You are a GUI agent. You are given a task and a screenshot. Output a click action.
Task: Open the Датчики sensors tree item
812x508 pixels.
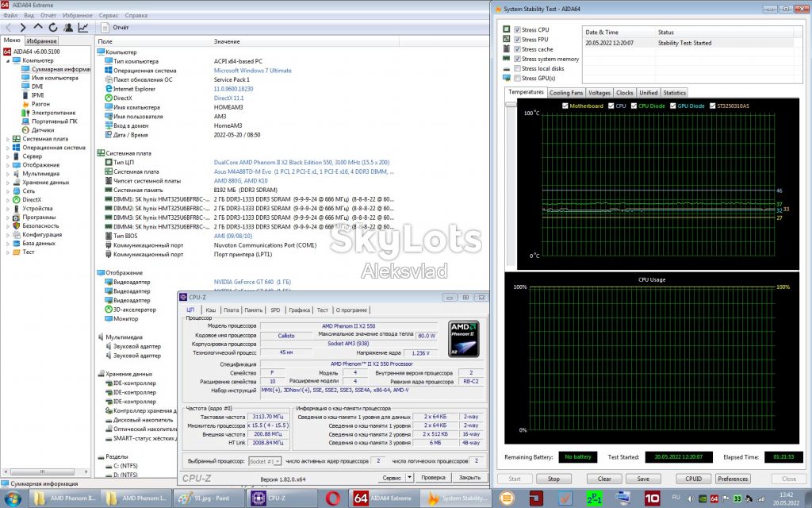click(38, 130)
